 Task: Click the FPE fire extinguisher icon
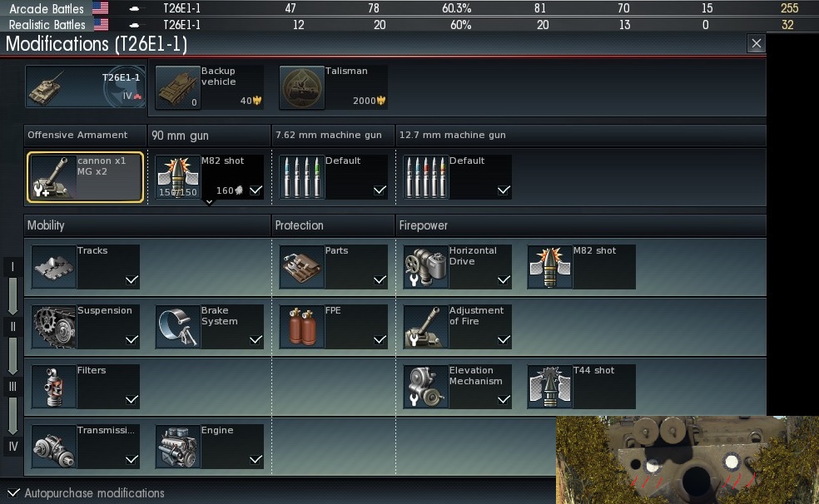pos(301,327)
